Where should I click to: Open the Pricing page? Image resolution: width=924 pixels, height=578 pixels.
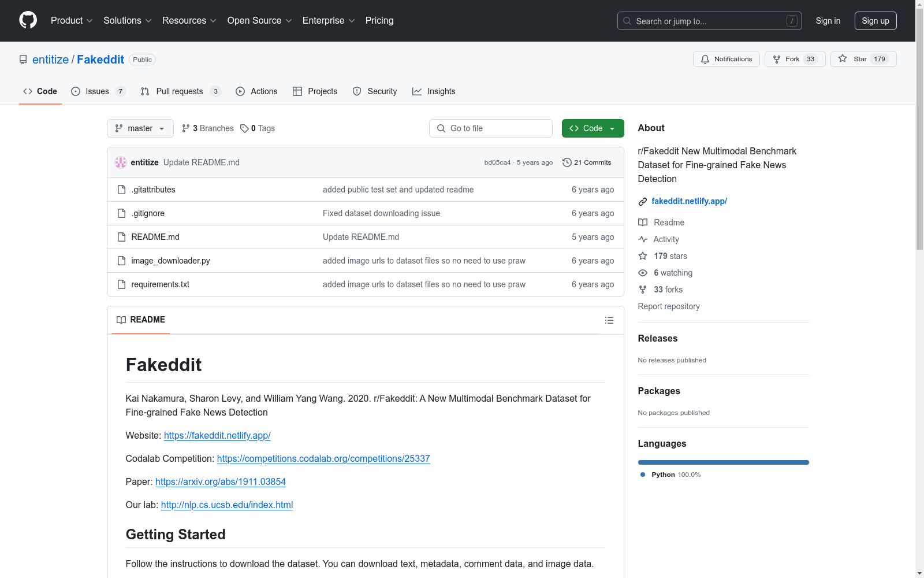(379, 21)
